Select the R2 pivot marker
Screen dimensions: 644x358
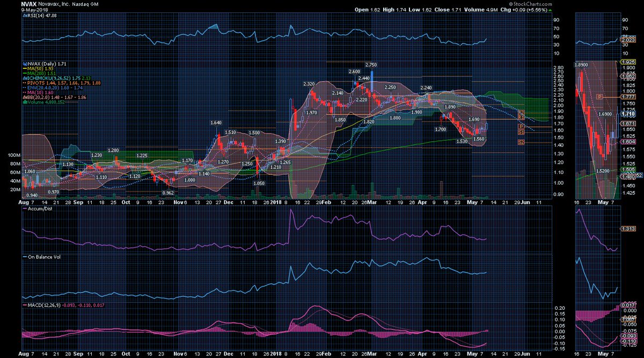click(521, 112)
